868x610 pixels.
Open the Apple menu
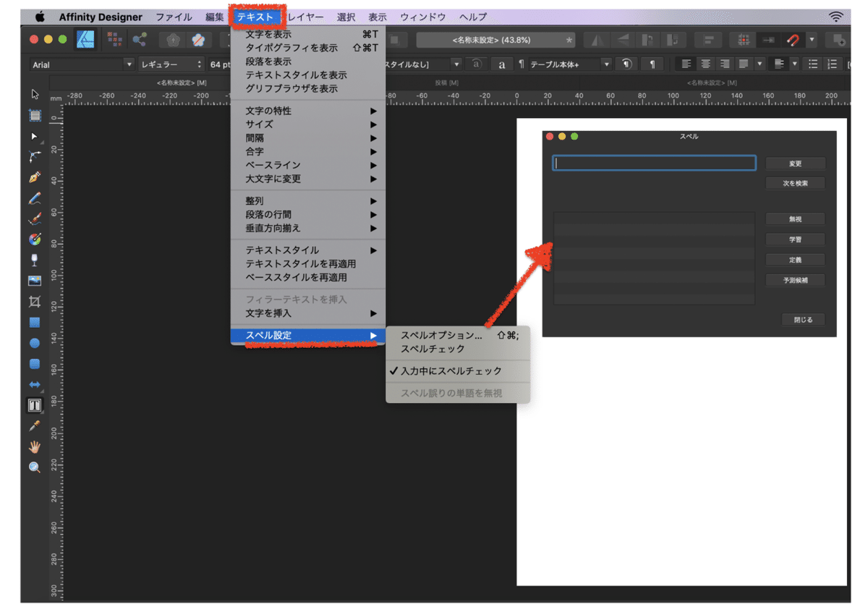click(x=40, y=17)
